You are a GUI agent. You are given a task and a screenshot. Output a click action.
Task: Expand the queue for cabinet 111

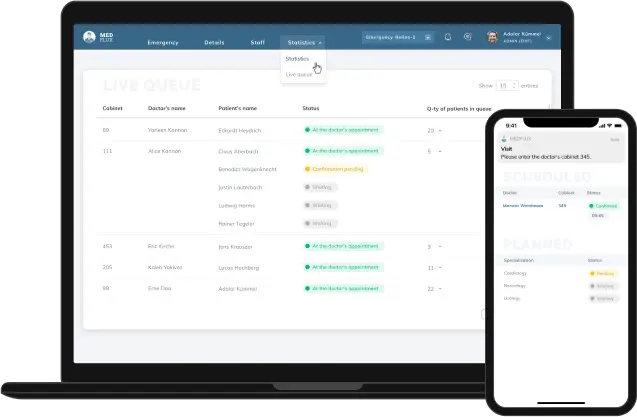click(x=441, y=151)
